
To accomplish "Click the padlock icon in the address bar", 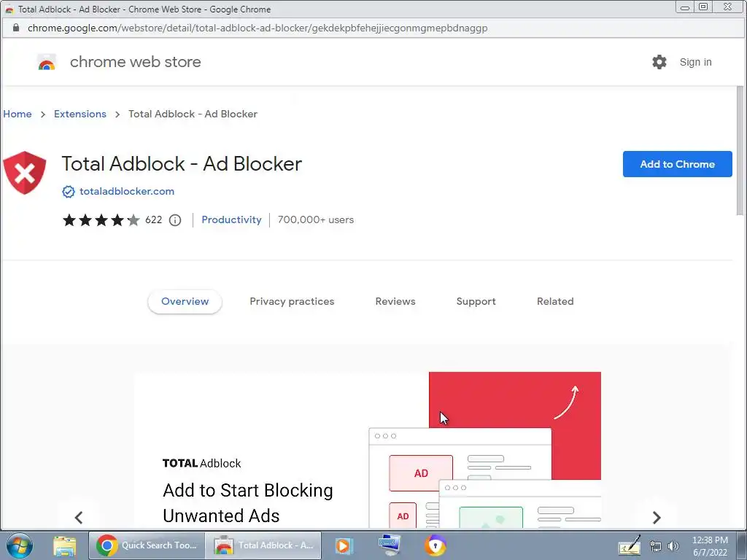I will click(x=16, y=28).
